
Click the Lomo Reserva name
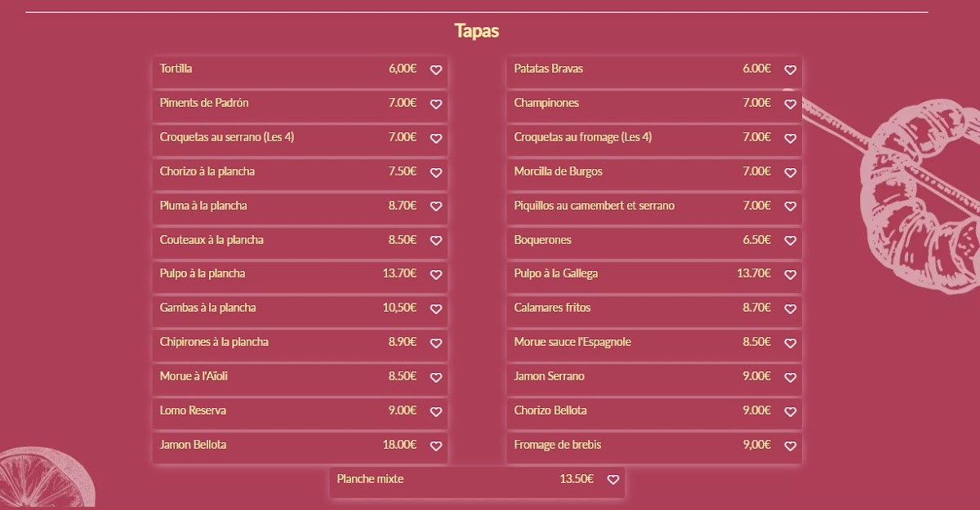click(194, 410)
